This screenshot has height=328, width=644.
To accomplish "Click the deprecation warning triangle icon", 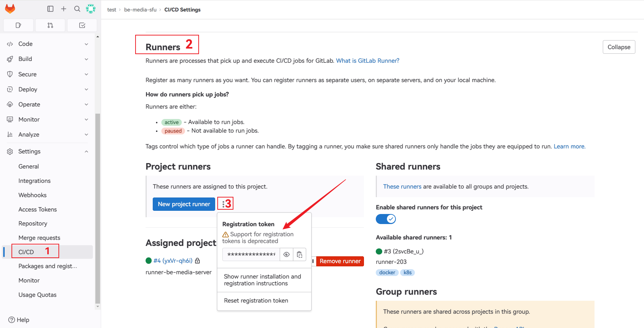I will [x=226, y=234].
